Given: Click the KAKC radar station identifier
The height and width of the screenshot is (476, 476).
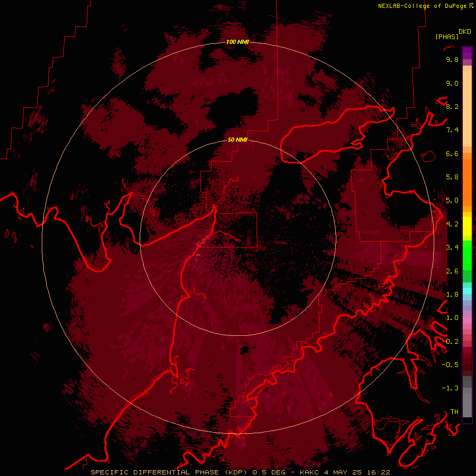Looking at the screenshot, I should coord(309,472).
